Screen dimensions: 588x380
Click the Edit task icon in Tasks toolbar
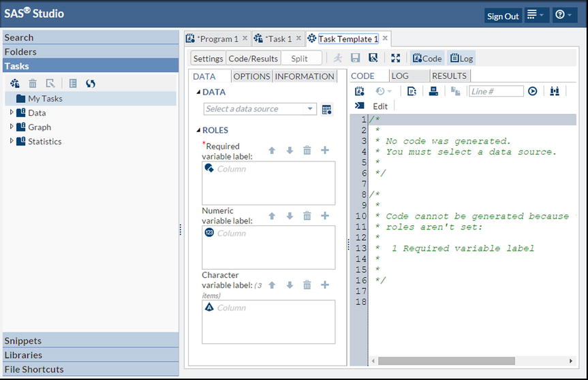pyautogui.click(x=50, y=83)
